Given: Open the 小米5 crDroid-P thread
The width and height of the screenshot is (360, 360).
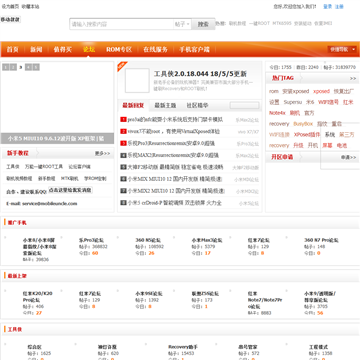Looking at the screenshot, I should point(175,203).
